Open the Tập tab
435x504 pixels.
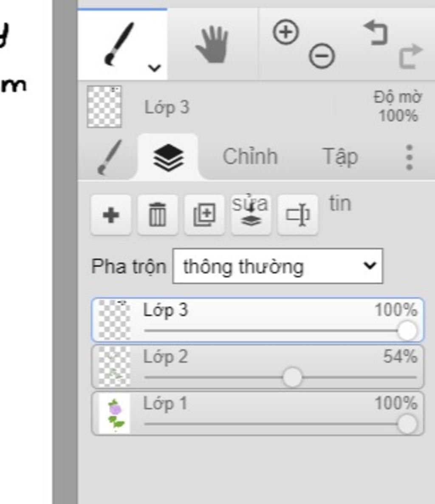click(340, 157)
